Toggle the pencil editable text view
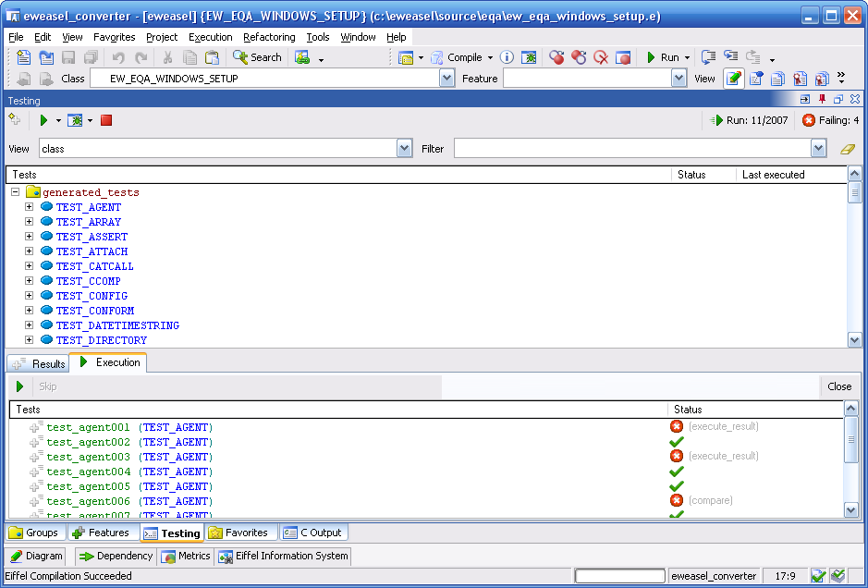This screenshot has height=588, width=868. pyautogui.click(x=733, y=79)
